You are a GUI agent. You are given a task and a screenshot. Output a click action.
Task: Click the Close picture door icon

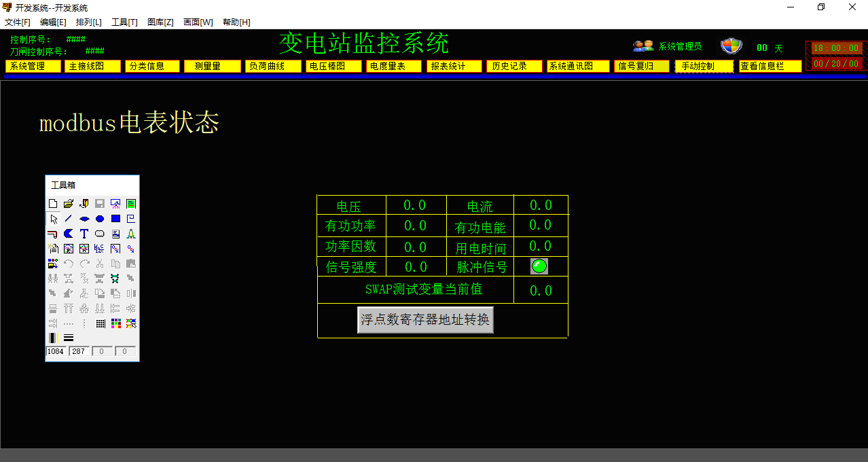click(x=84, y=204)
